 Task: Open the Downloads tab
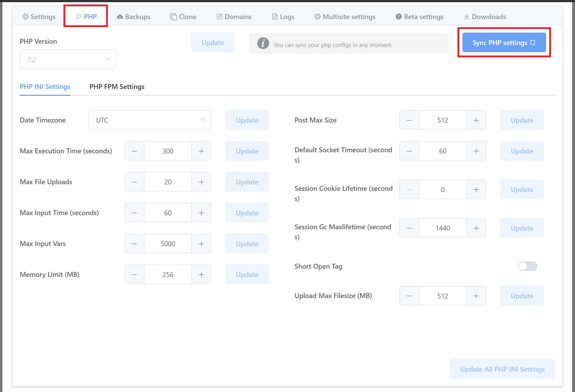point(485,17)
